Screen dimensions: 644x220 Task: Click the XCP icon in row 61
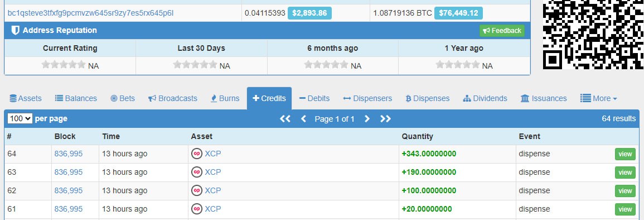pos(197,209)
